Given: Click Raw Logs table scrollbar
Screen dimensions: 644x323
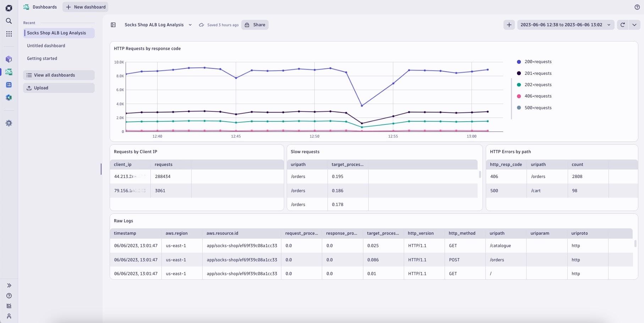Looking at the screenshot, I should (x=635, y=244).
